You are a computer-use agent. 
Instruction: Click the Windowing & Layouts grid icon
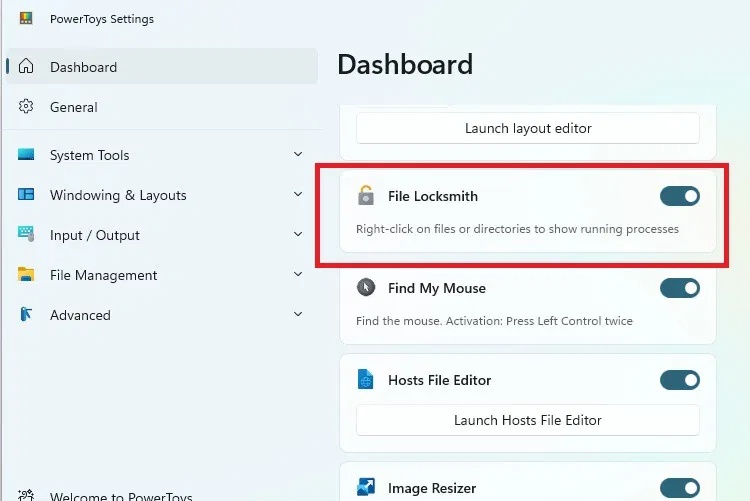[x=26, y=194]
